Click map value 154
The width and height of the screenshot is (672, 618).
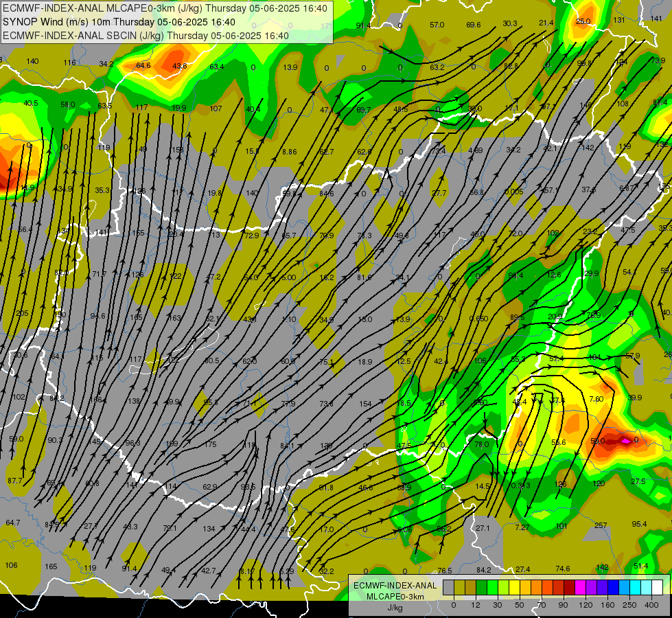[365, 404]
